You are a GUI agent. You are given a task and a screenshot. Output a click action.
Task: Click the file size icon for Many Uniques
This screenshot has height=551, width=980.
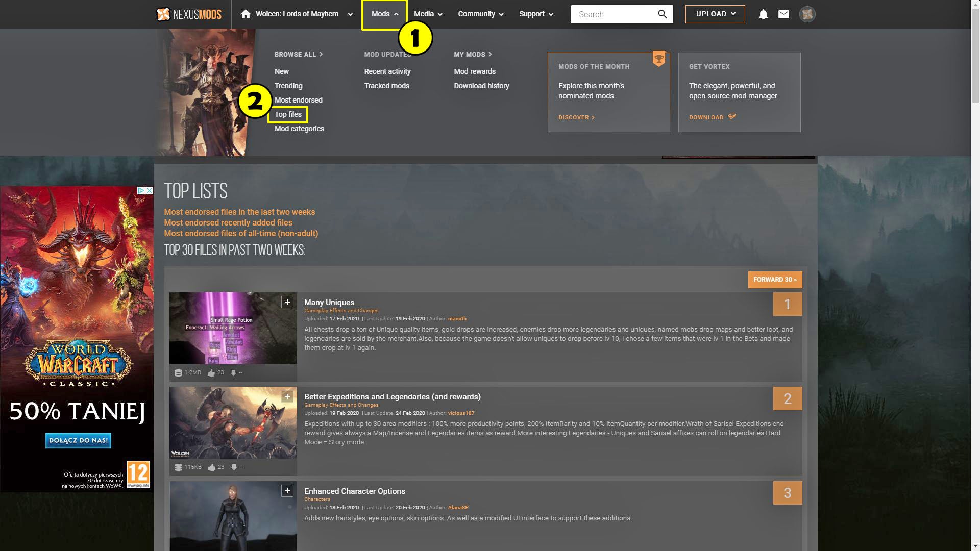178,373
